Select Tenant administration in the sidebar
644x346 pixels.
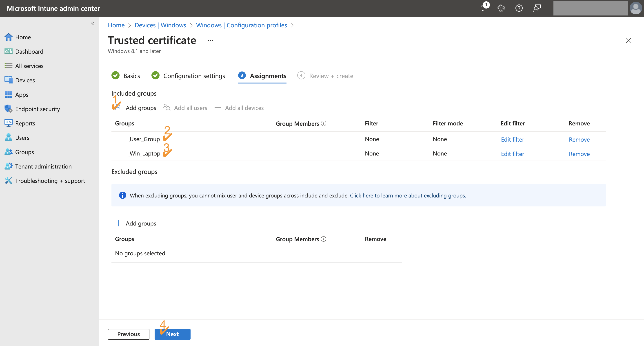click(43, 166)
